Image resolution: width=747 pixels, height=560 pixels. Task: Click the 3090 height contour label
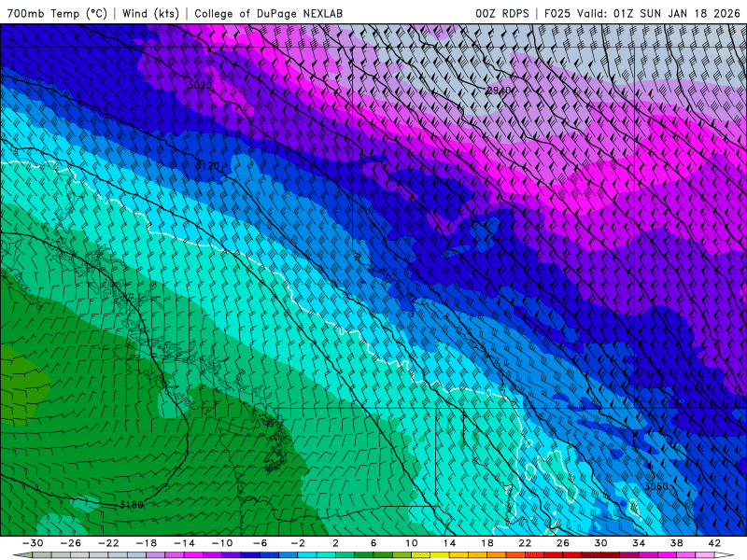[199, 85]
